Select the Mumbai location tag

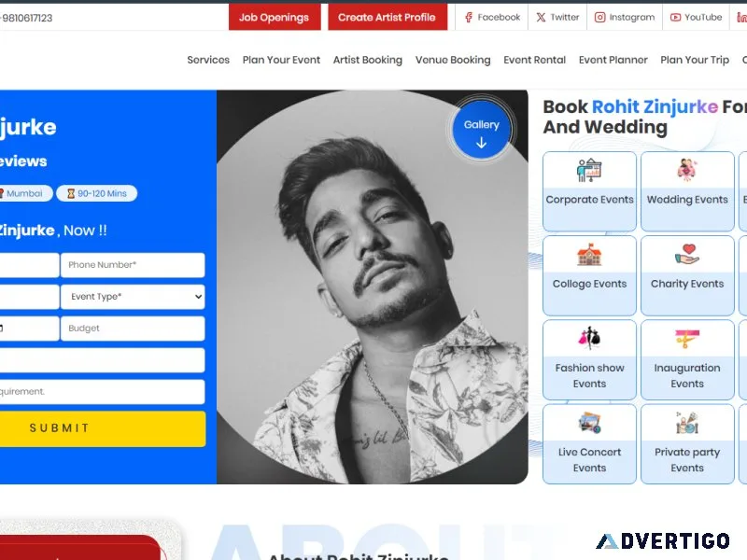coord(24,193)
